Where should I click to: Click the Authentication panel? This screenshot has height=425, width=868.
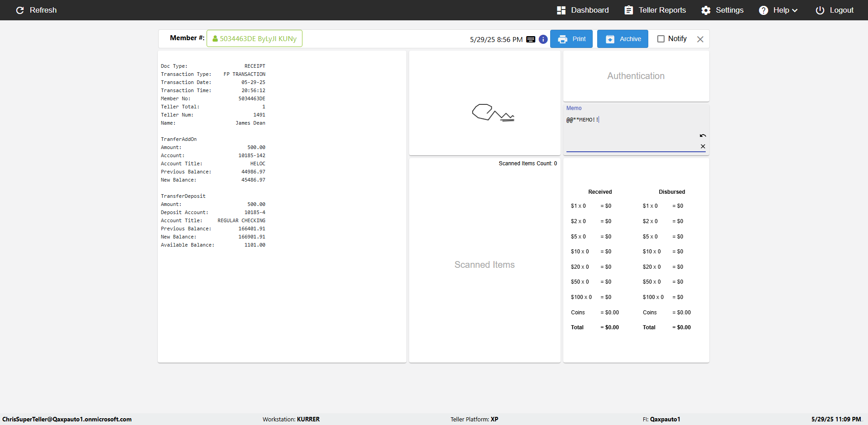tap(636, 76)
